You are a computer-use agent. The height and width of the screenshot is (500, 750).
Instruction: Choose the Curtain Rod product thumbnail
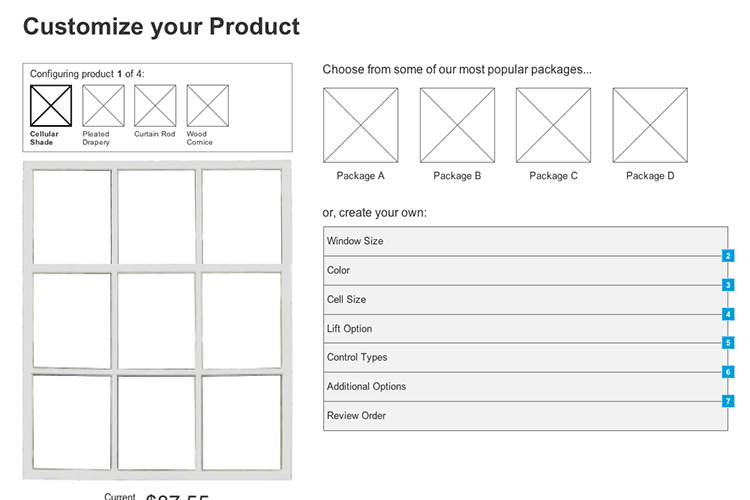[x=155, y=106]
